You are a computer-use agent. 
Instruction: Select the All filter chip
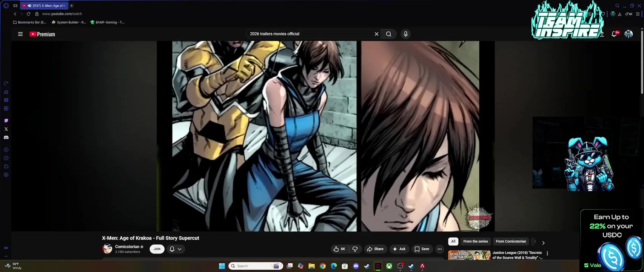tap(453, 241)
